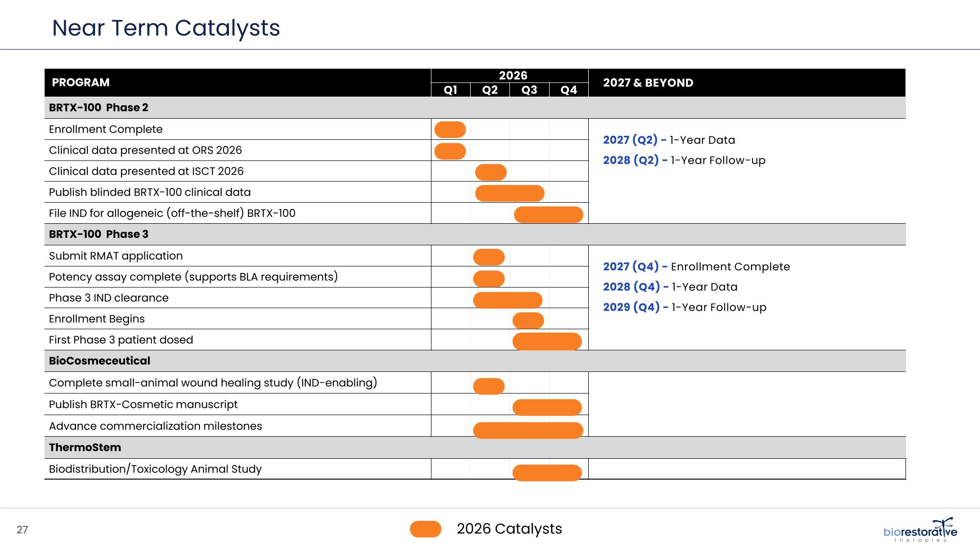
Task: Click the Near Term Catalysts title
Action: click(x=166, y=27)
